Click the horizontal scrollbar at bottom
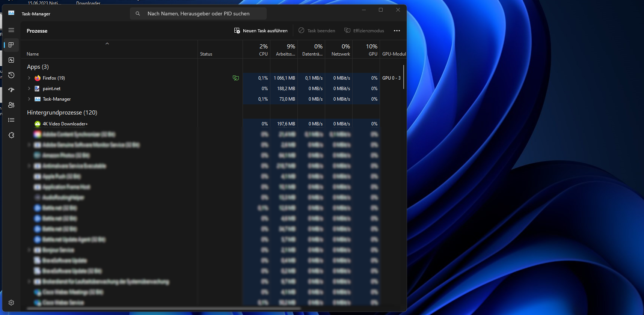 pos(164,309)
